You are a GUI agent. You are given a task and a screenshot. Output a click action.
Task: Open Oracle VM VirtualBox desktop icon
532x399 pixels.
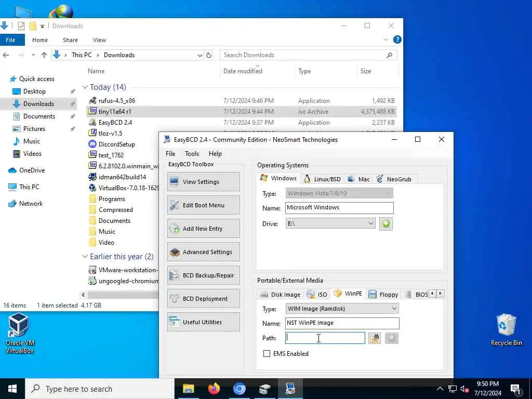click(x=19, y=333)
